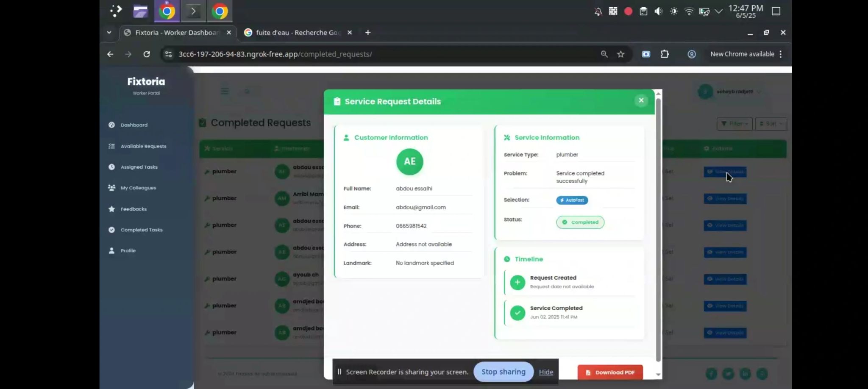Screen dimensions: 868x389
Task: Open Available Requests in sidebar
Action: pyautogui.click(x=143, y=146)
